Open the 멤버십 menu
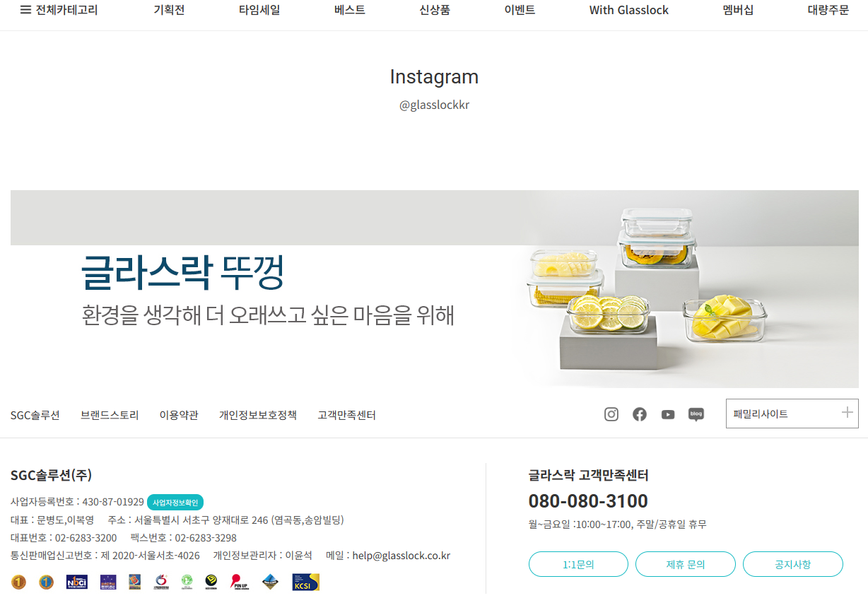This screenshot has height=615, width=868. (x=738, y=10)
